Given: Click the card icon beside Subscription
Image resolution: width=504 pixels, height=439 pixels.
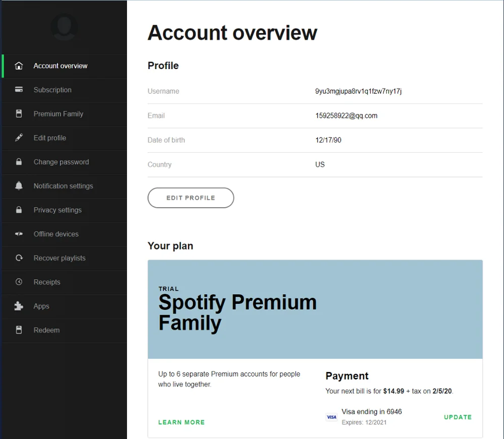Looking at the screenshot, I should pyautogui.click(x=19, y=90).
